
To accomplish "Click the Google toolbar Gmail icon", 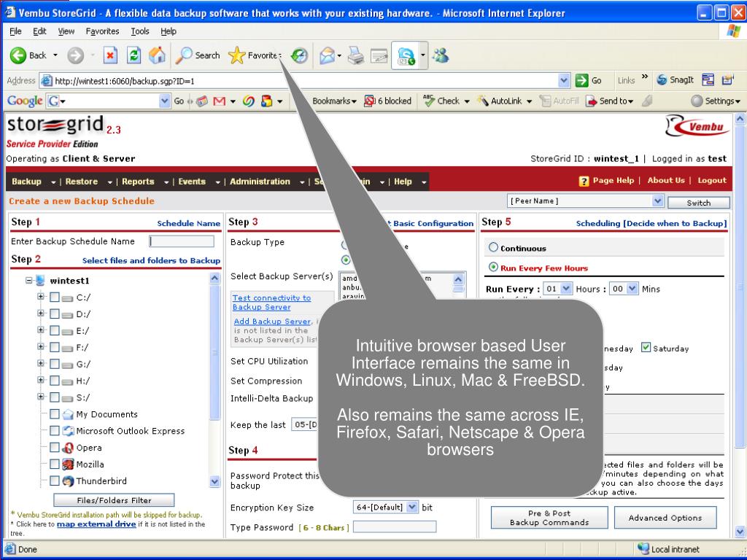I will click(x=219, y=101).
